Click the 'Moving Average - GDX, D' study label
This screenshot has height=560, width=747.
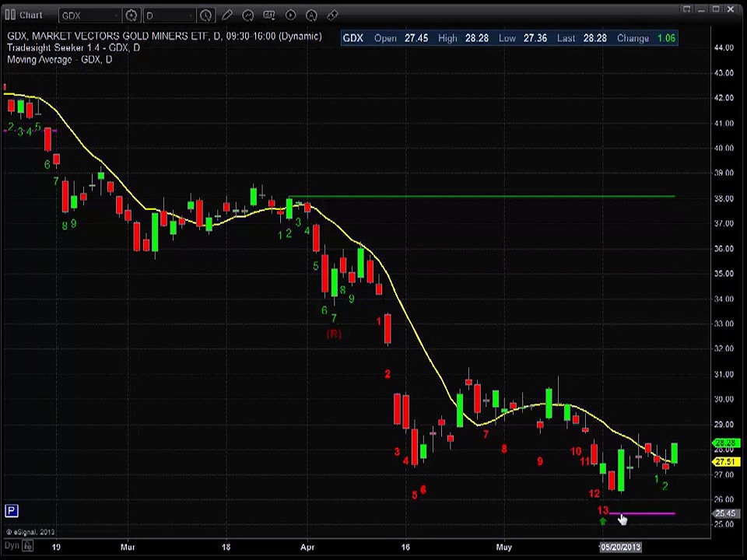[x=60, y=60]
